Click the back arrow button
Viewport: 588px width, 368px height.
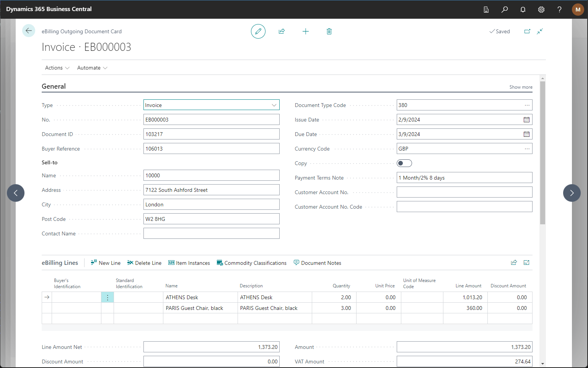[x=29, y=31]
